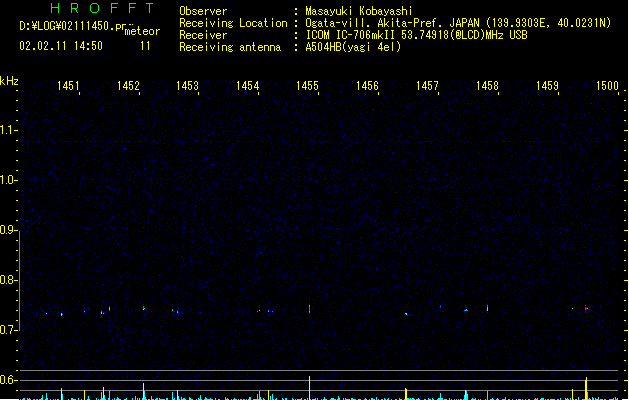Click the 0.7 kHz frequency label

[x=7, y=330]
